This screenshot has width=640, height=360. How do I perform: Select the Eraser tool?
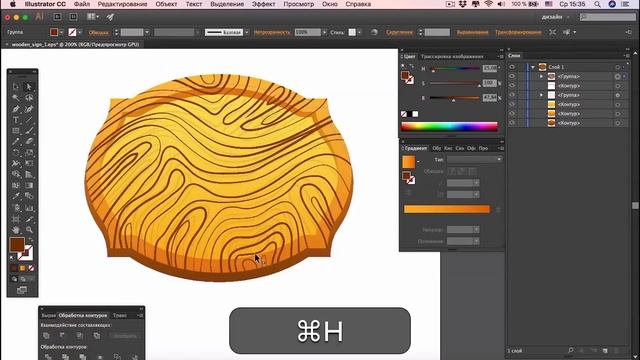point(29,142)
